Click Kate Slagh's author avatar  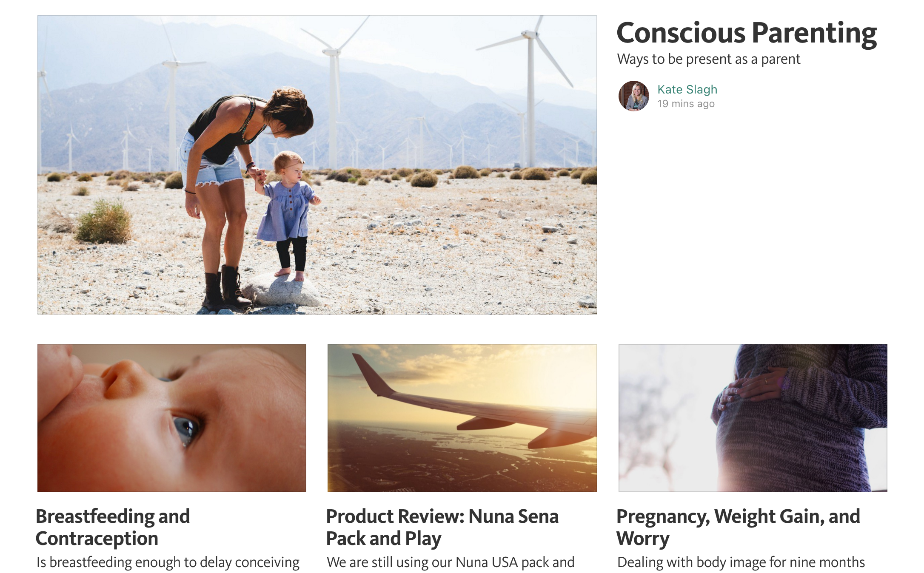[634, 96]
